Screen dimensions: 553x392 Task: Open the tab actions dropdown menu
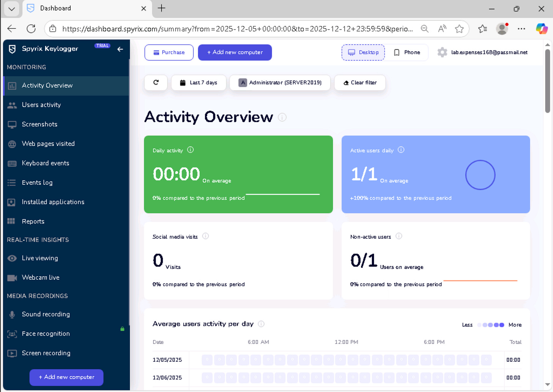(11, 8)
